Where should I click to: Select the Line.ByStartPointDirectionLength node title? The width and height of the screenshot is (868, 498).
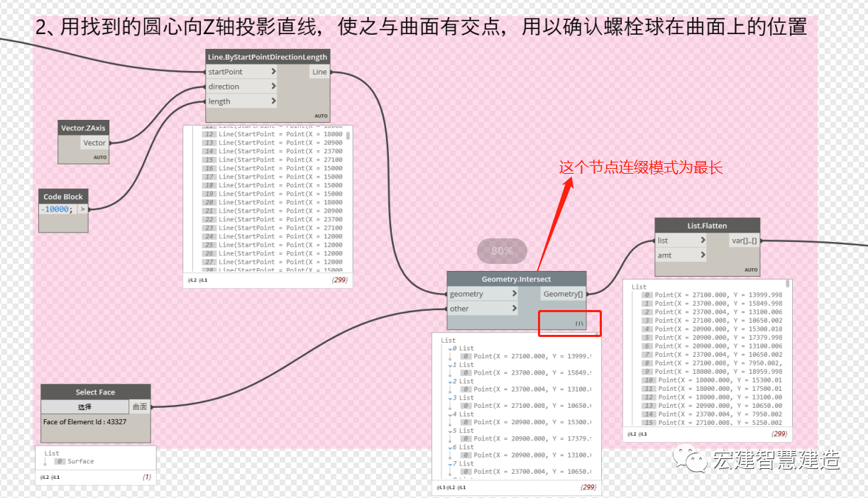click(268, 57)
